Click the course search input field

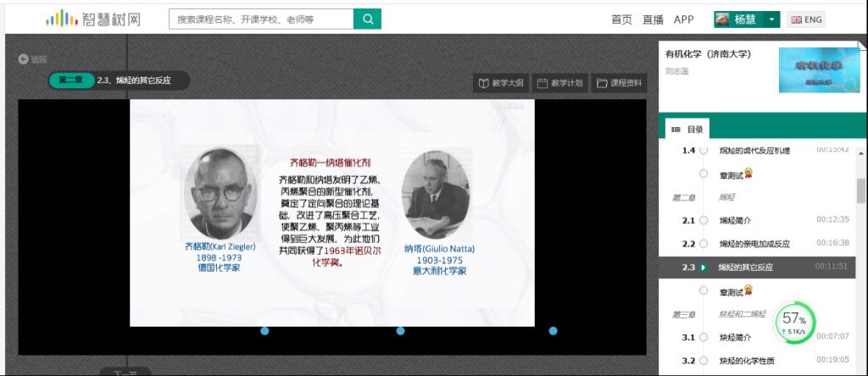[260, 19]
